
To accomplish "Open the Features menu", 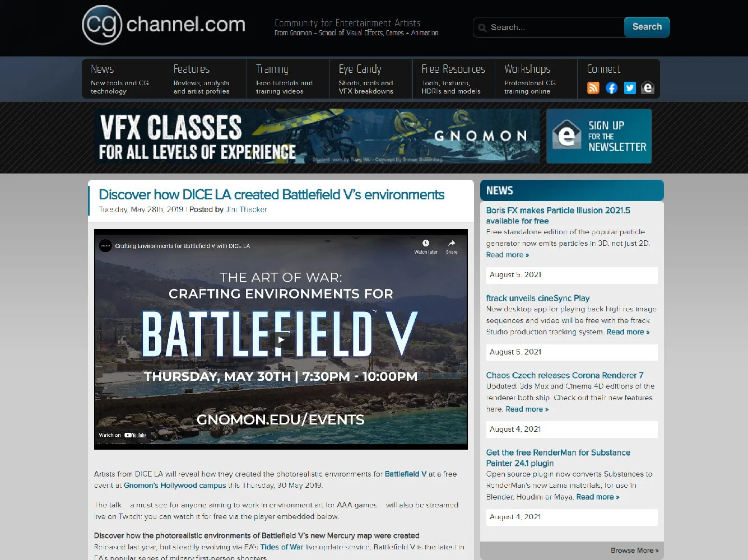I will (206, 79).
